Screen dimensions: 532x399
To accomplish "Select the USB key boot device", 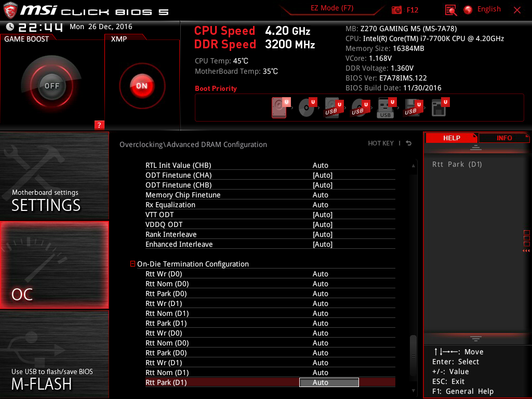I will pos(387,108).
